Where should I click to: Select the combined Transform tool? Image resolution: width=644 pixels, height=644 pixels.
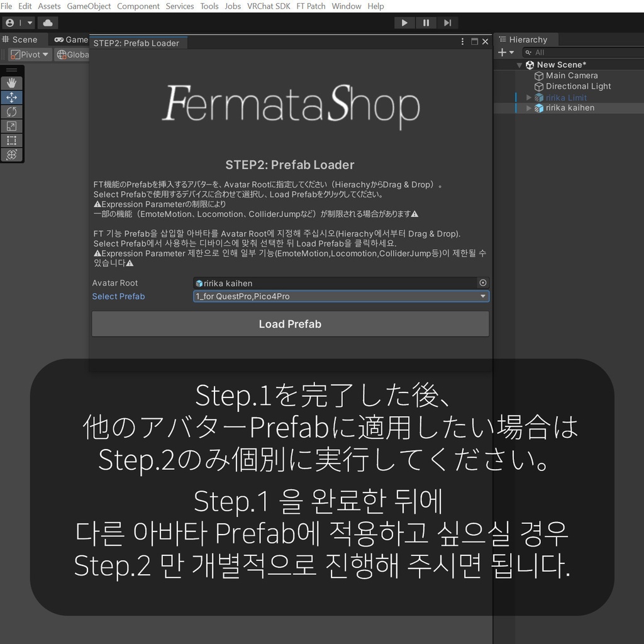click(11, 155)
